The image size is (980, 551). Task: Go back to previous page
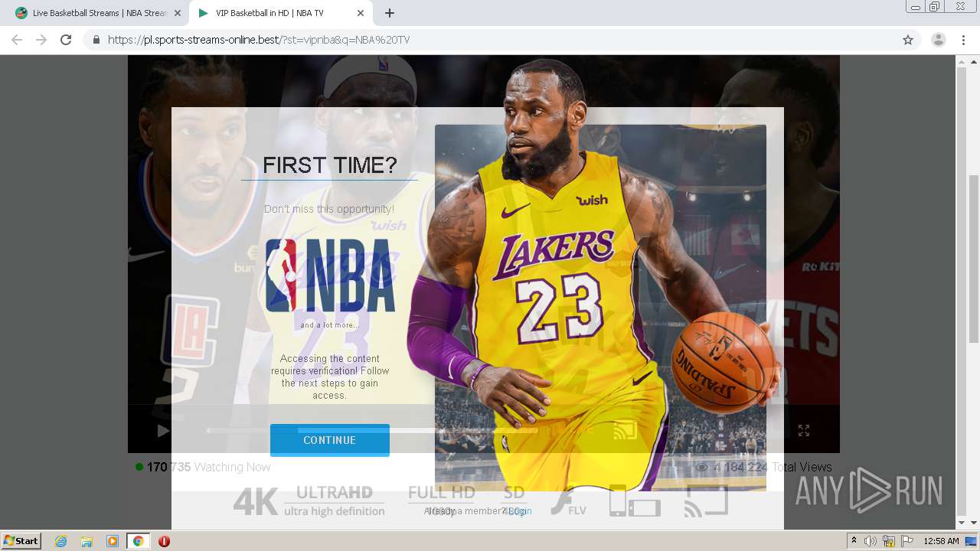[x=17, y=40]
